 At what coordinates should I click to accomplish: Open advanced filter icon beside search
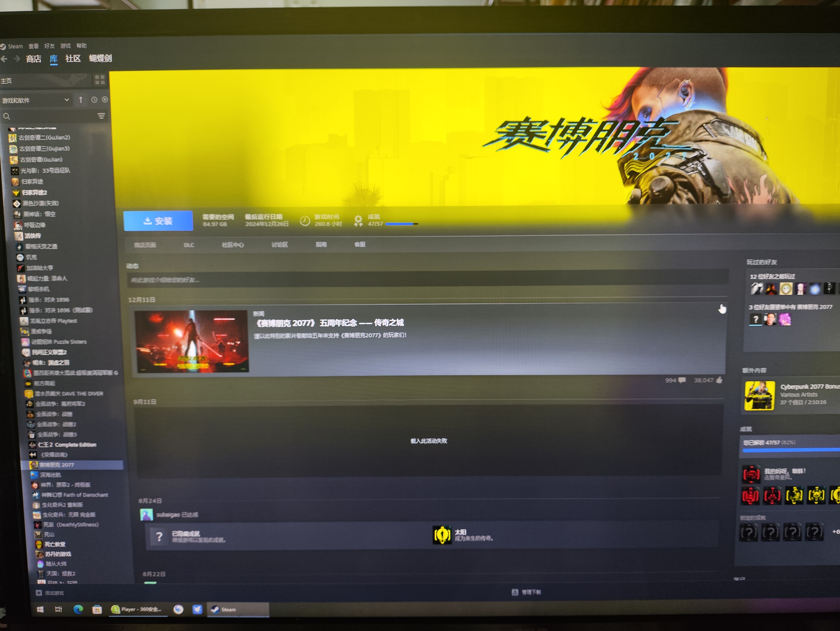101,116
